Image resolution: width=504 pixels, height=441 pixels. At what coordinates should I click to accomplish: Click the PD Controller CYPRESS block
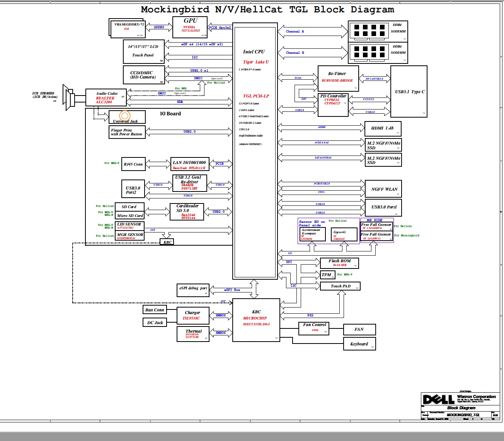pos(333,105)
